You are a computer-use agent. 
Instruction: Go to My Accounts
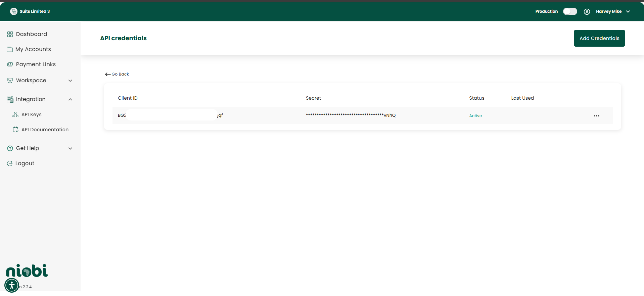tap(33, 49)
